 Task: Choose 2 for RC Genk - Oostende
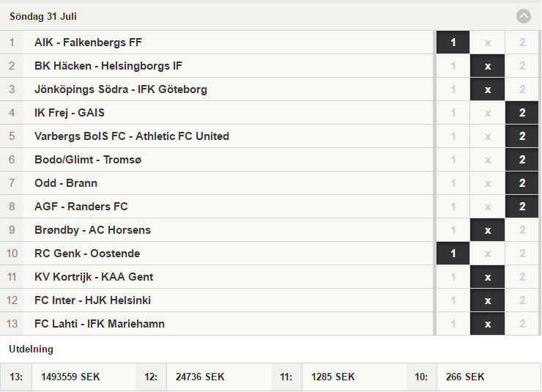[x=522, y=254]
